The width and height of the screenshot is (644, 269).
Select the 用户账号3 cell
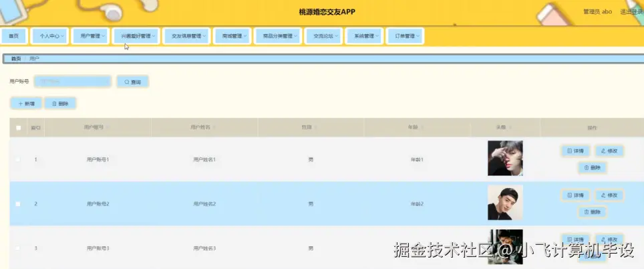[98, 248]
